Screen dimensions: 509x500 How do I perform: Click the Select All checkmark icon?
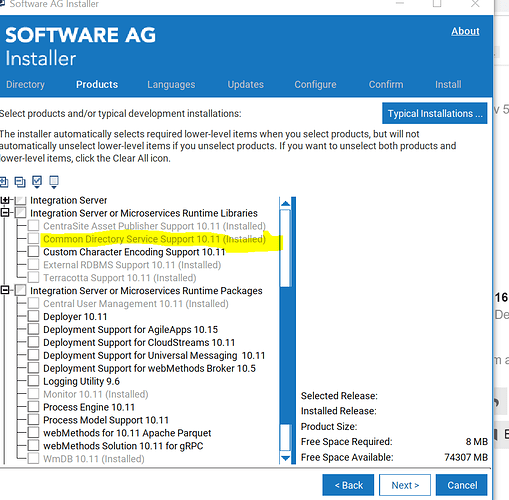point(37,182)
